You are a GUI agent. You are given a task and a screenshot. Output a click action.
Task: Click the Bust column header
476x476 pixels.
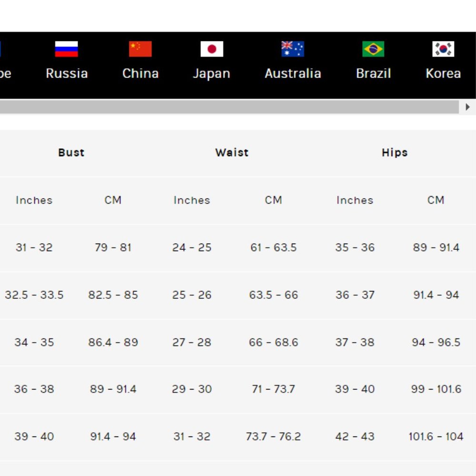pos(71,152)
